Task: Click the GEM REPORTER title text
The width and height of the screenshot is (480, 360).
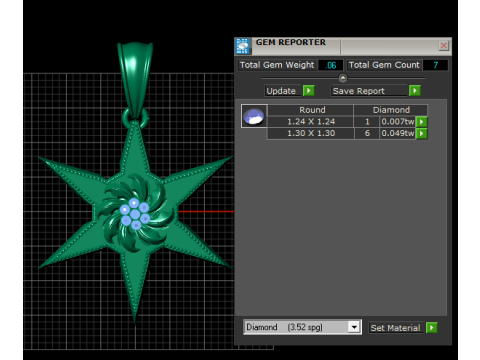Action: (291, 42)
